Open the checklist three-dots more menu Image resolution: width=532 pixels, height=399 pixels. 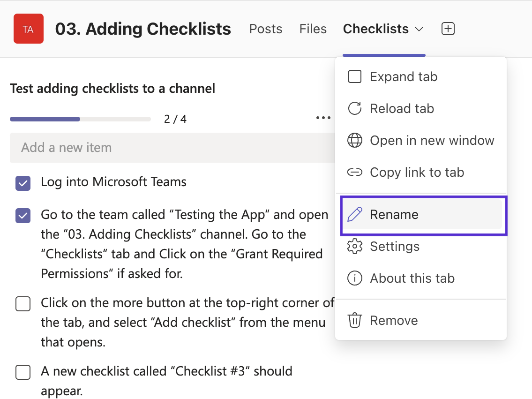323,118
